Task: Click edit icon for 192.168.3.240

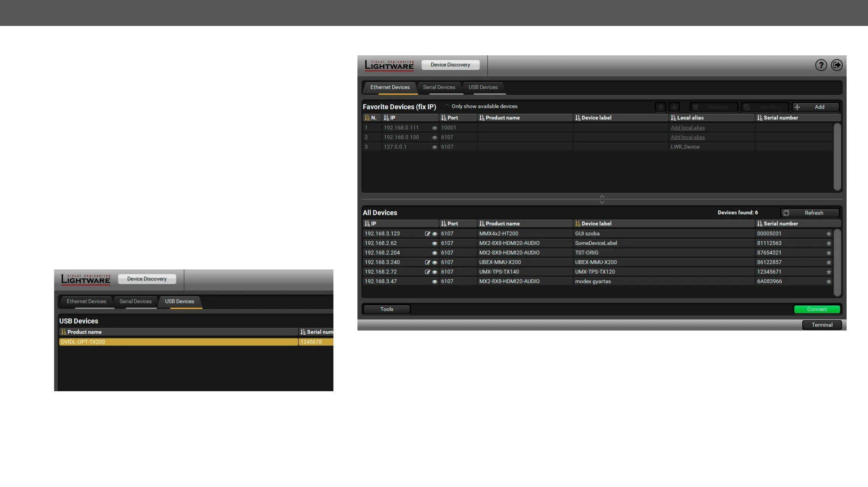Action: 427,262
